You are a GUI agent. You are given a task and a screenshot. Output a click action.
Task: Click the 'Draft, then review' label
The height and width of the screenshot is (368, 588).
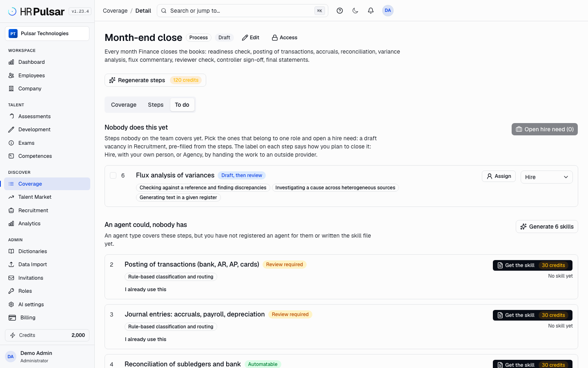pyautogui.click(x=242, y=175)
